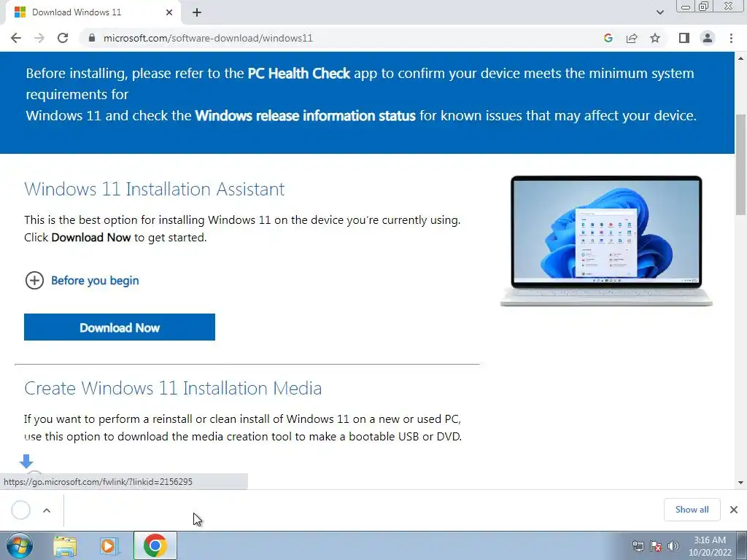Click the browser forward arrow

(39, 38)
